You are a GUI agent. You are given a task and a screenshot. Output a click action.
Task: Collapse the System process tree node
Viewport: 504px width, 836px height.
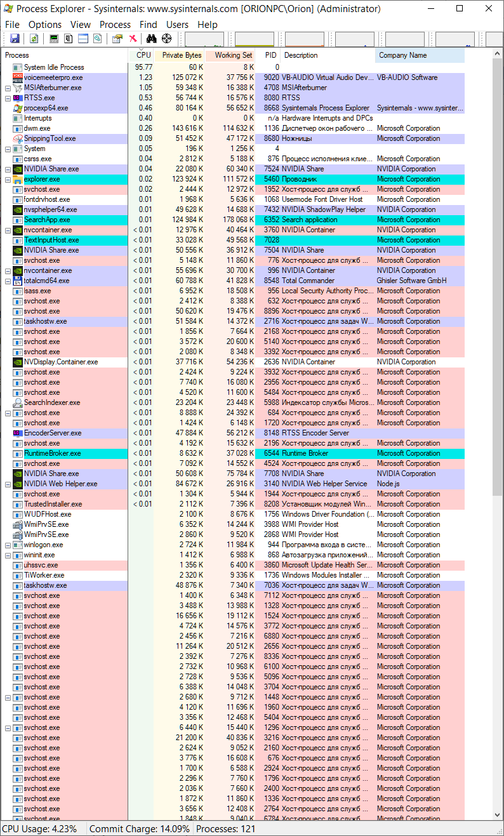coord(8,149)
